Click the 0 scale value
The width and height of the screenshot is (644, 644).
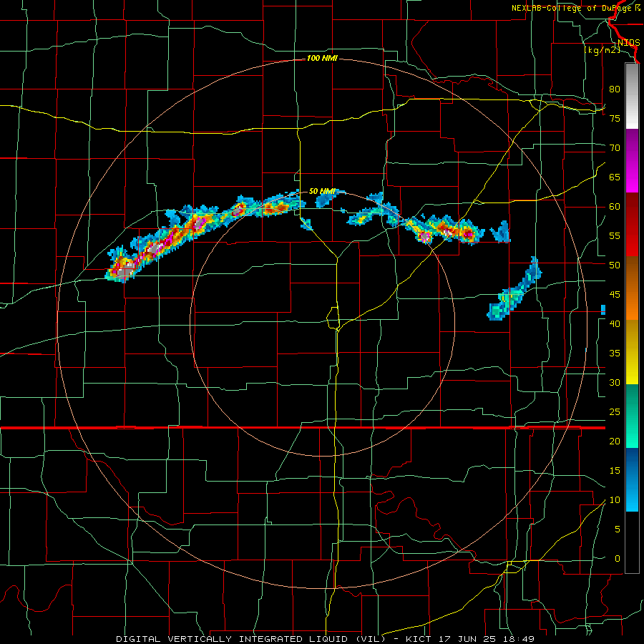[618, 559]
